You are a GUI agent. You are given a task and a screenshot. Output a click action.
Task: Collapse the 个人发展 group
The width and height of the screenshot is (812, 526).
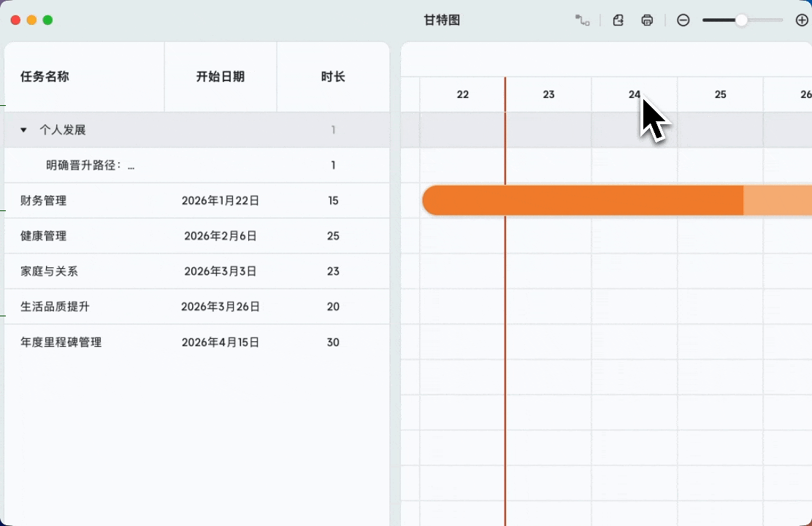click(x=23, y=129)
